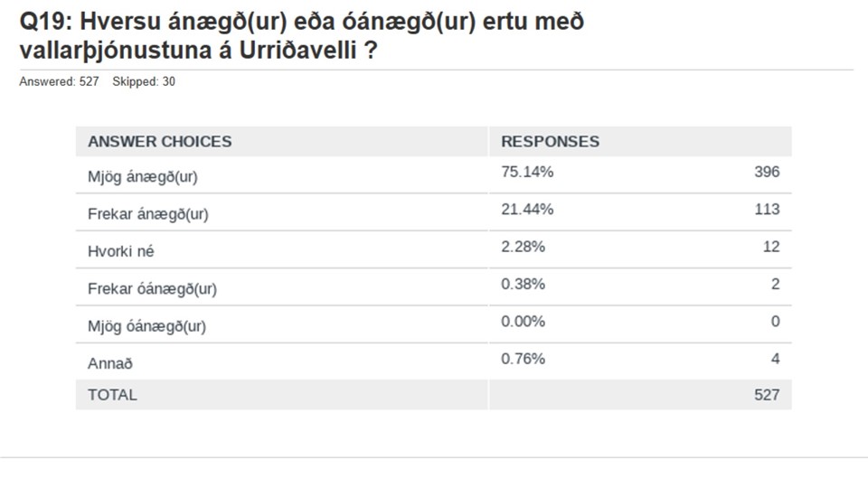Click the response count 113
Viewport: 868px width, 488px height.
767,209
